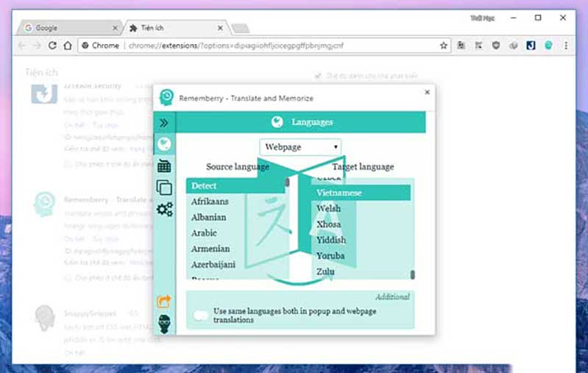This screenshot has height=373, width=588.
Task: Close the Google tab
Action: [115, 28]
